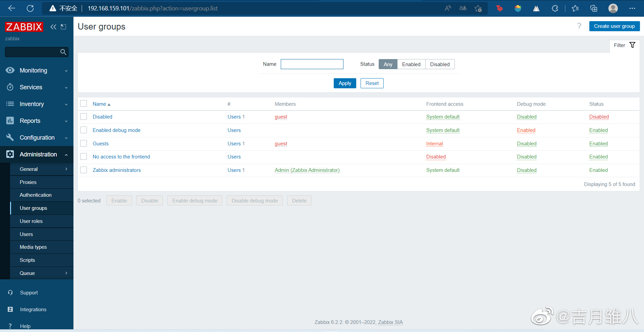Check the Zabbix administrators group checkbox

[x=84, y=170]
